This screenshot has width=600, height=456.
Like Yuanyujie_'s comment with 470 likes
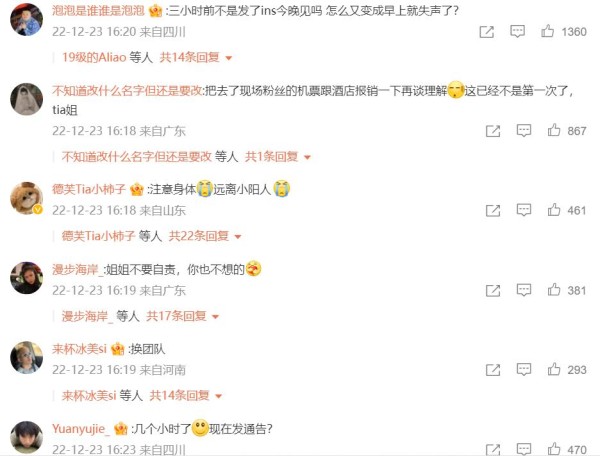(x=554, y=449)
